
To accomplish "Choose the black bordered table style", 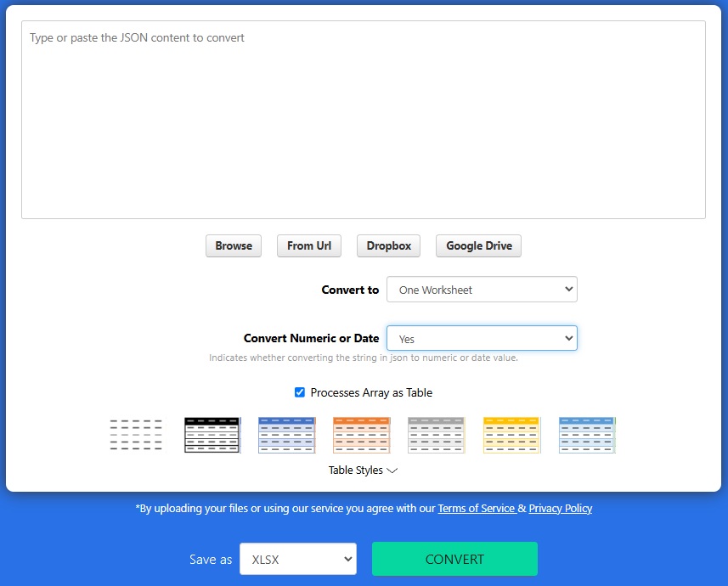I will (212, 435).
